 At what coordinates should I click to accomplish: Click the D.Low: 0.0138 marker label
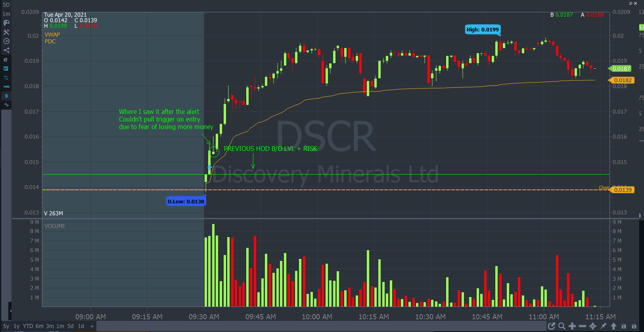coord(186,201)
